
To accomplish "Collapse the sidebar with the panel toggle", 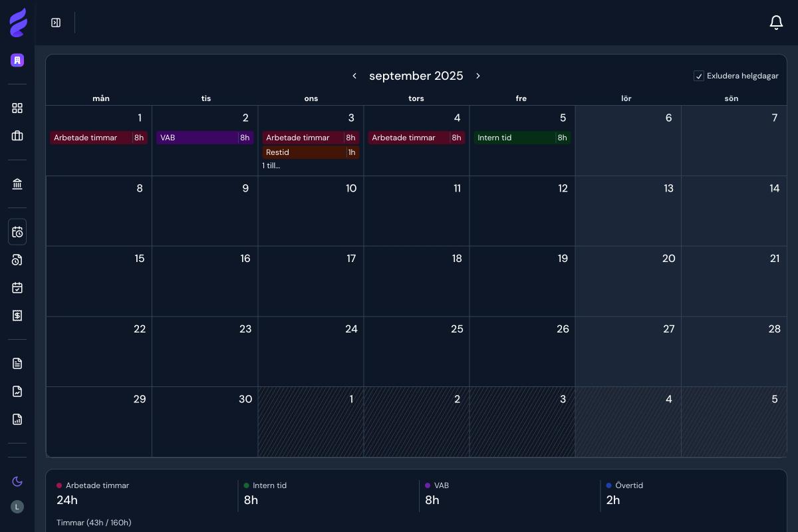I will point(56,22).
